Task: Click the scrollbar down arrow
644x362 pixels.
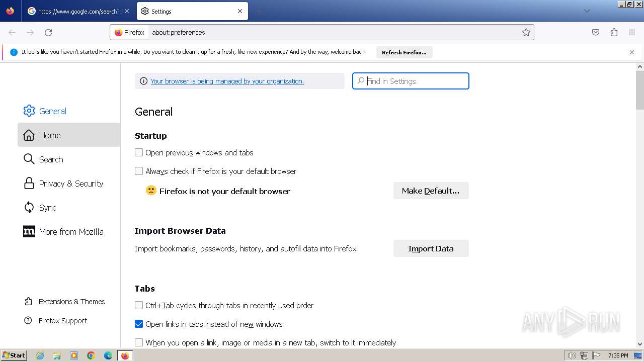Action: [640, 344]
